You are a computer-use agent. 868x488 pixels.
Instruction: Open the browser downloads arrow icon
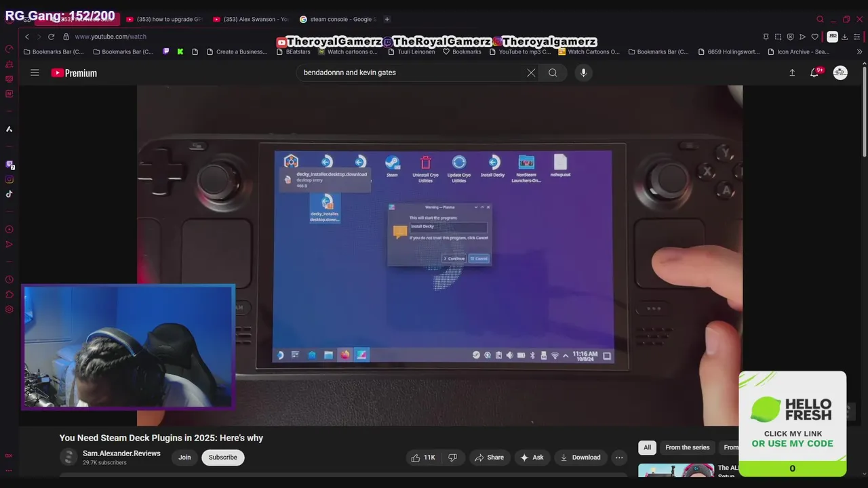[x=844, y=37]
